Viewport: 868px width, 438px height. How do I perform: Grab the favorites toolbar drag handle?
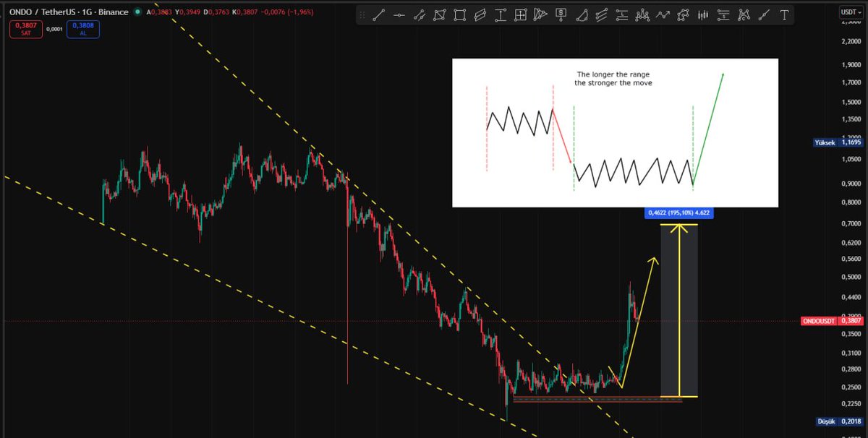click(x=362, y=15)
